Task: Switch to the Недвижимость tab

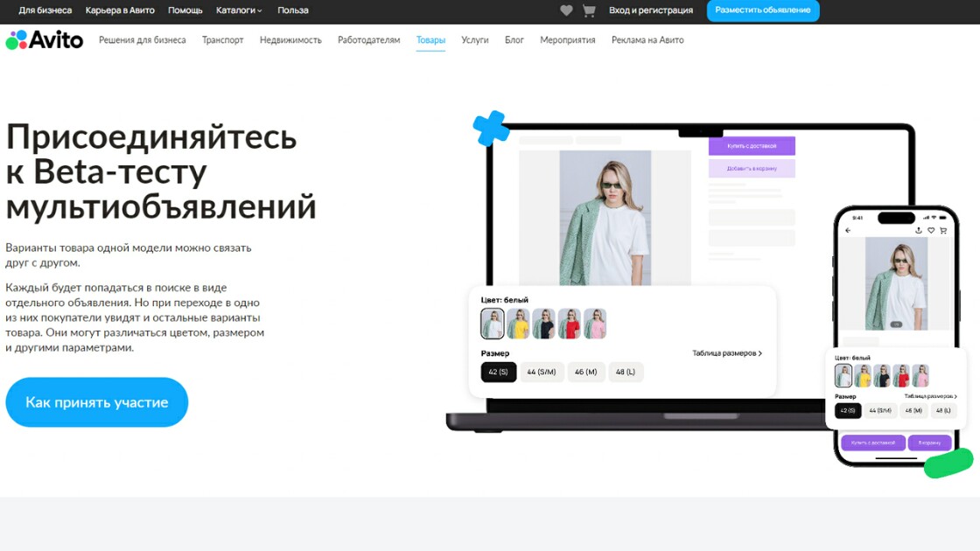Action: coord(290,40)
